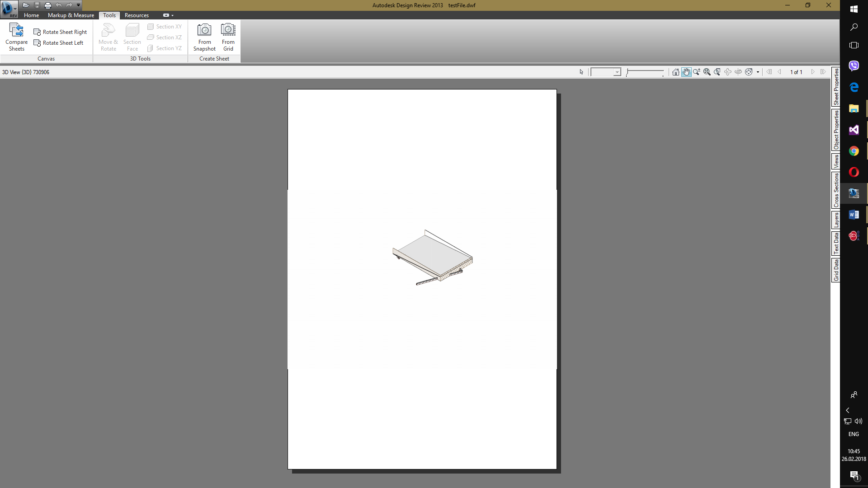Switch to the Markup & Measure tab
The width and height of the screenshot is (868, 488).
(71, 15)
